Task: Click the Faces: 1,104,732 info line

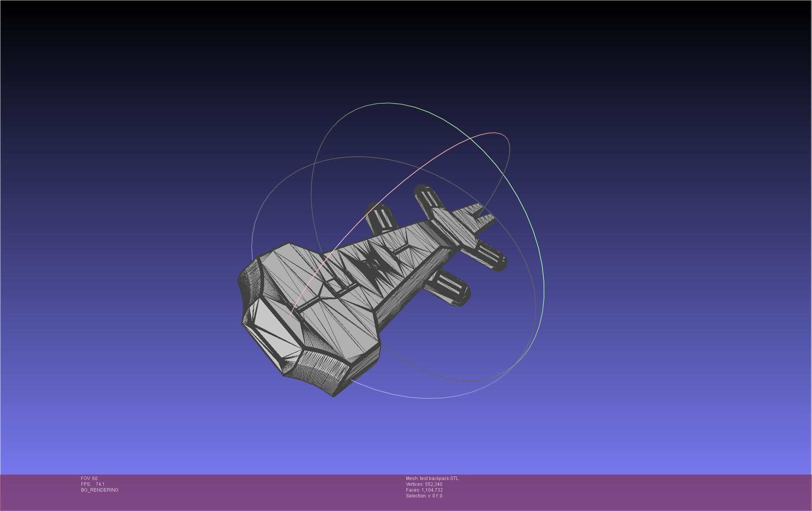Action: point(424,490)
